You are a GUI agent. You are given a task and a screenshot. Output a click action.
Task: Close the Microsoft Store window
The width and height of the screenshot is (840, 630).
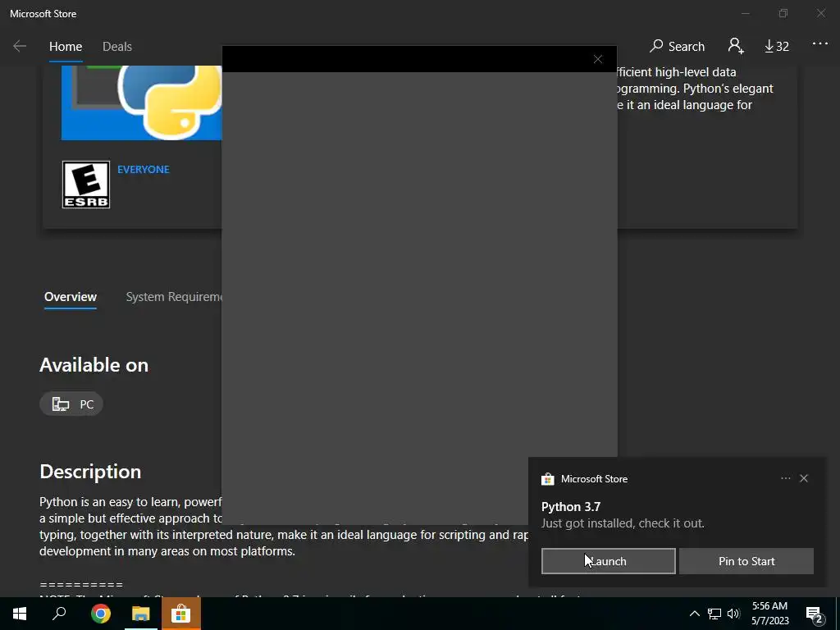pos(820,13)
